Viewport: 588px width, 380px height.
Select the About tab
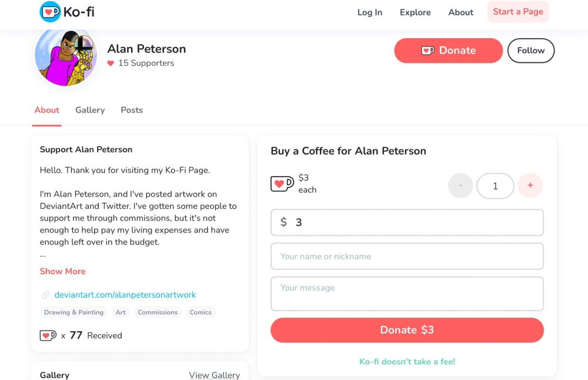coord(47,110)
